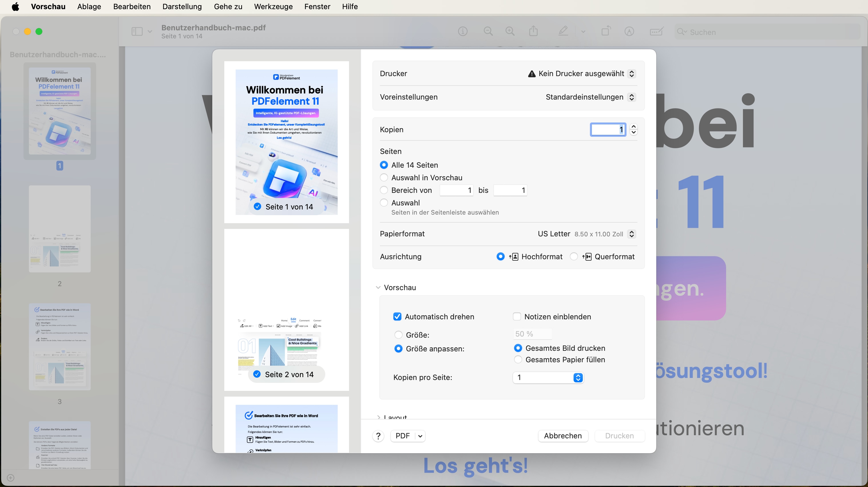The height and width of the screenshot is (487, 868).
Task: Click the Share icon in Preview toolbar
Action: [x=533, y=31]
